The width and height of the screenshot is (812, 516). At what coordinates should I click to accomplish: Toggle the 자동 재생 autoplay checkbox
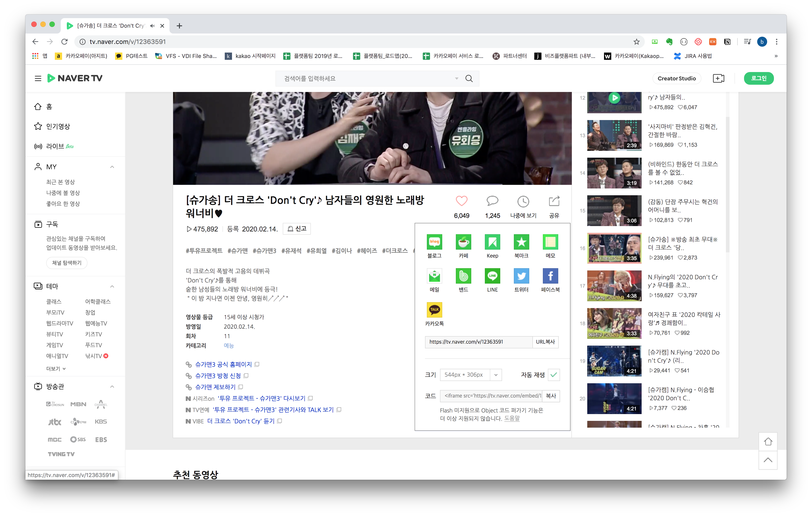point(554,375)
